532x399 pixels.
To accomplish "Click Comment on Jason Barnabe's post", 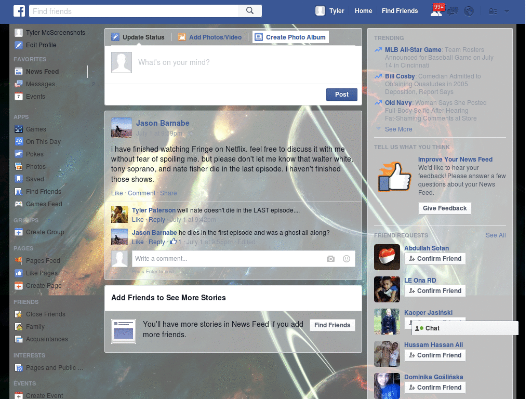I will [x=141, y=193].
